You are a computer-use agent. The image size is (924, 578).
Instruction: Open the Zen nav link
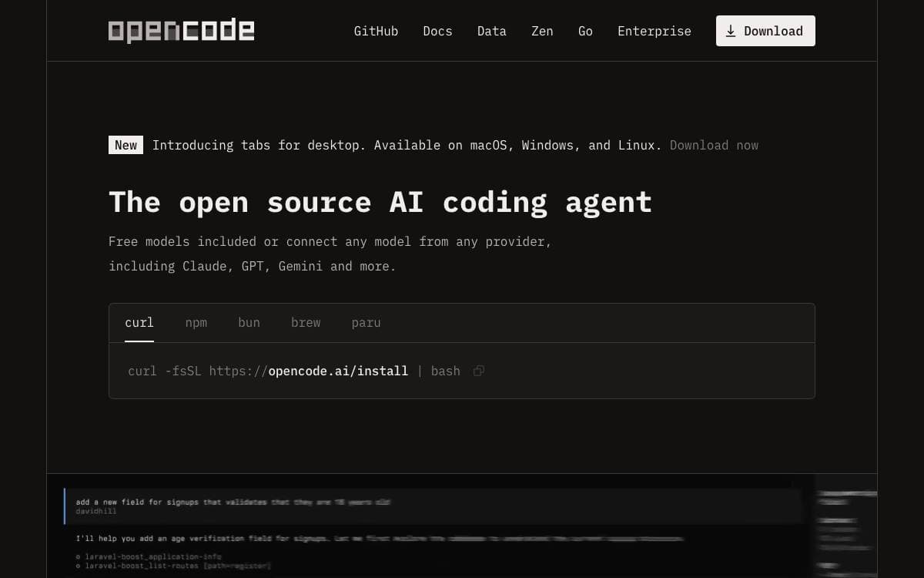[542, 31]
